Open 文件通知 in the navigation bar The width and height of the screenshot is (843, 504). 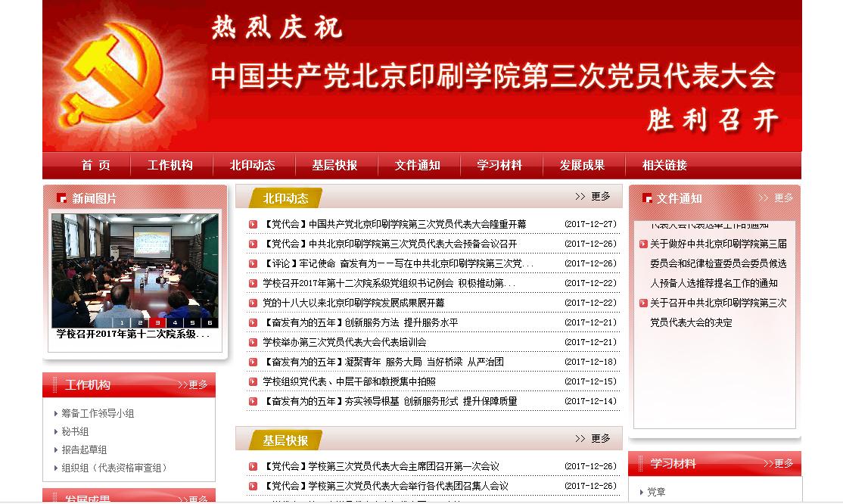pos(417,165)
